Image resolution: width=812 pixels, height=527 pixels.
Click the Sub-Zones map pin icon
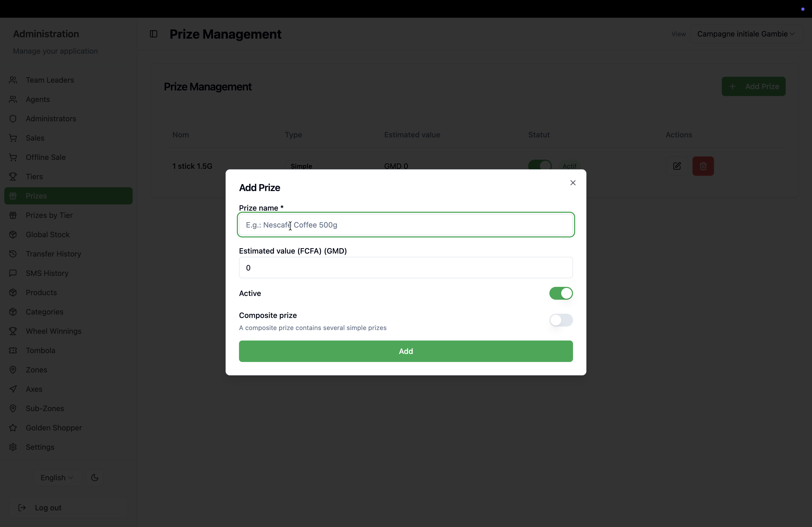(13, 408)
